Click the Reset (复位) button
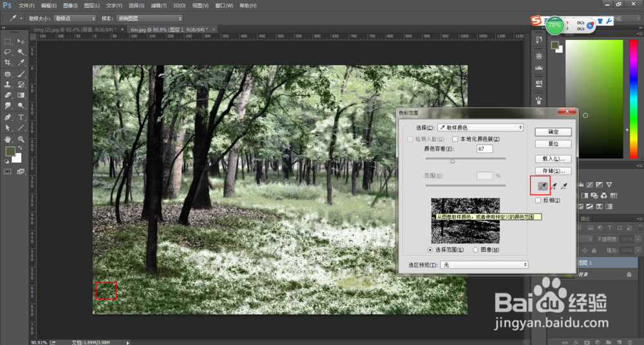The width and height of the screenshot is (644, 345). pos(553,144)
